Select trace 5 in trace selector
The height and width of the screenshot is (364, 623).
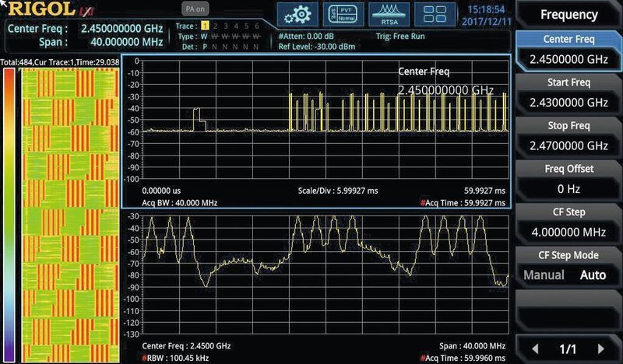pyautogui.click(x=246, y=26)
